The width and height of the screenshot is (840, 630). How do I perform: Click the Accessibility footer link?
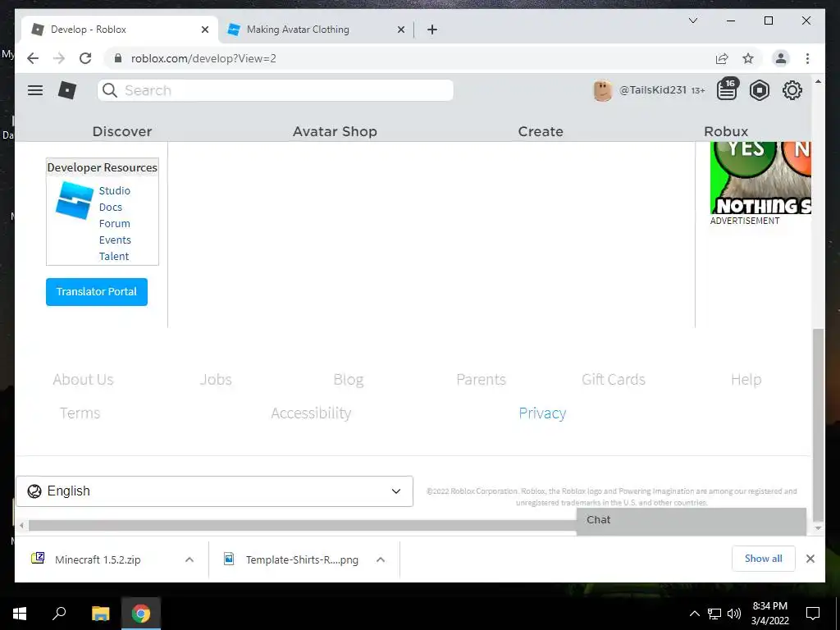(x=311, y=413)
